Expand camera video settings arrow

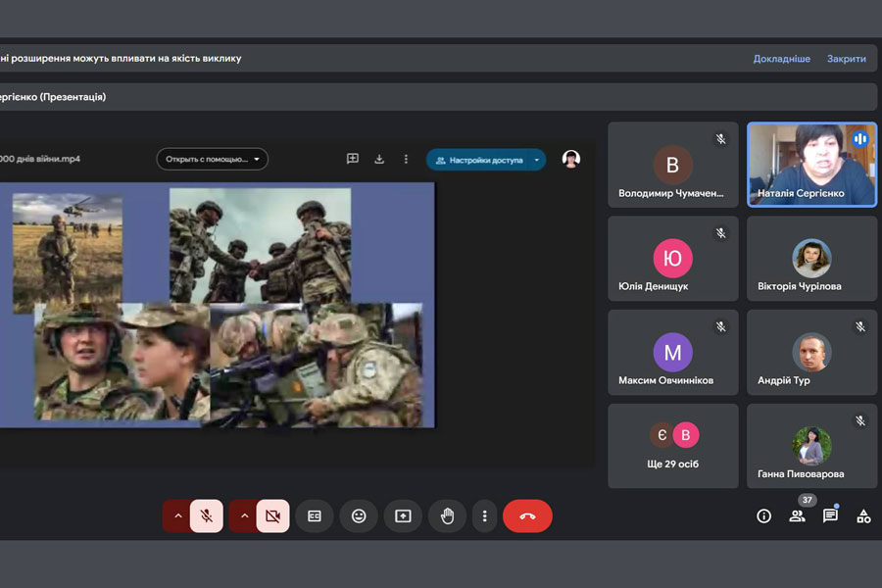(243, 515)
